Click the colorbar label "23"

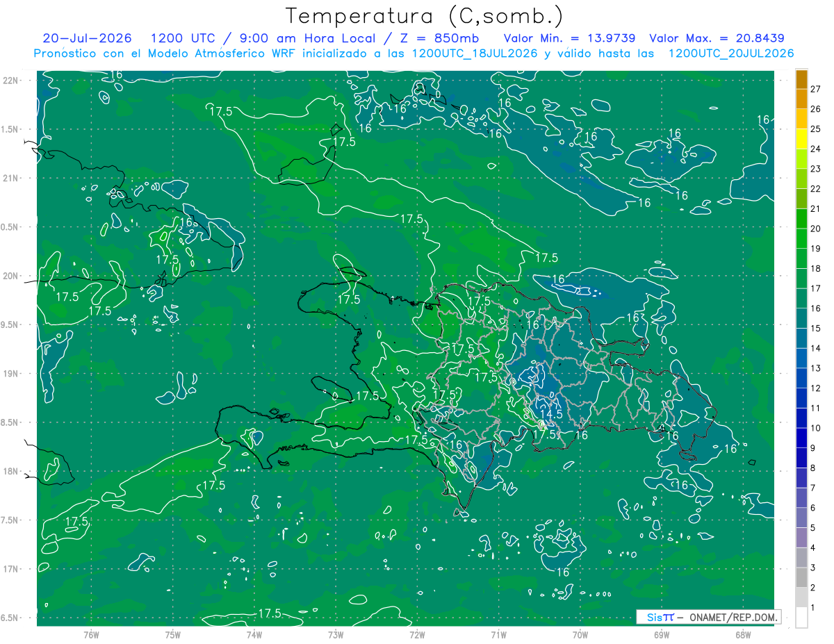(816, 169)
